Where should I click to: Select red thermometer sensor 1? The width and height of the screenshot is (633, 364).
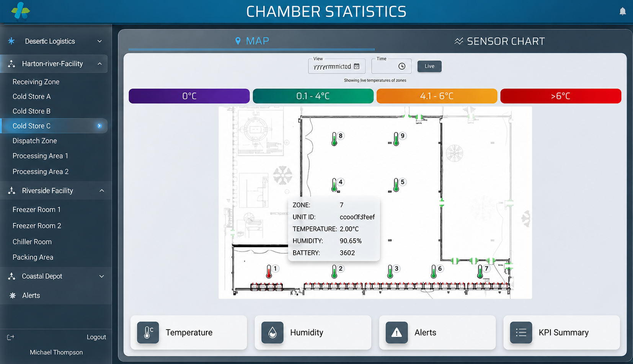(269, 272)
